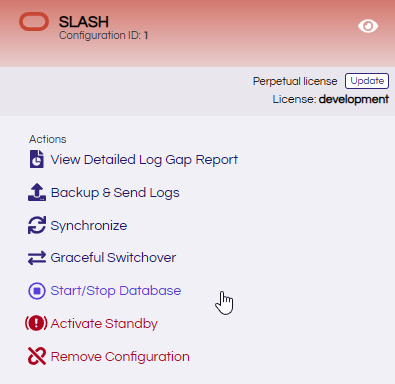Image resolution: width=395 pixels, height=384 pixels.
Task: Click the Update license button
Action: coord(367,81)
